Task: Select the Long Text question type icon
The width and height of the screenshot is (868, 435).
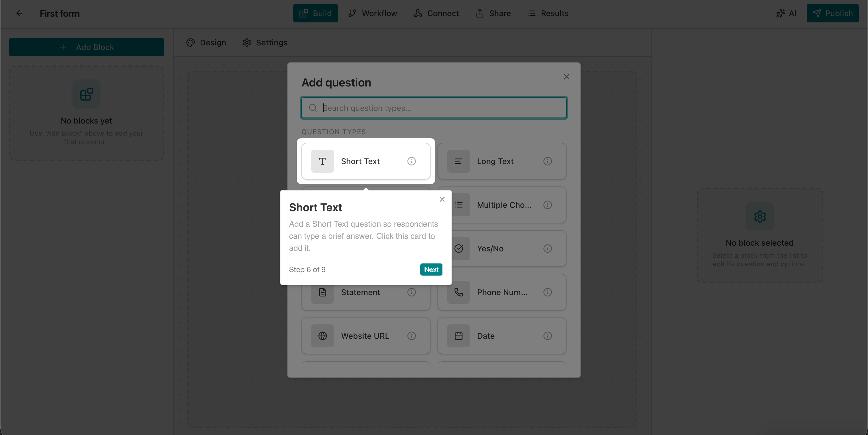Action: pyautogui.click(x=459, y=161)
